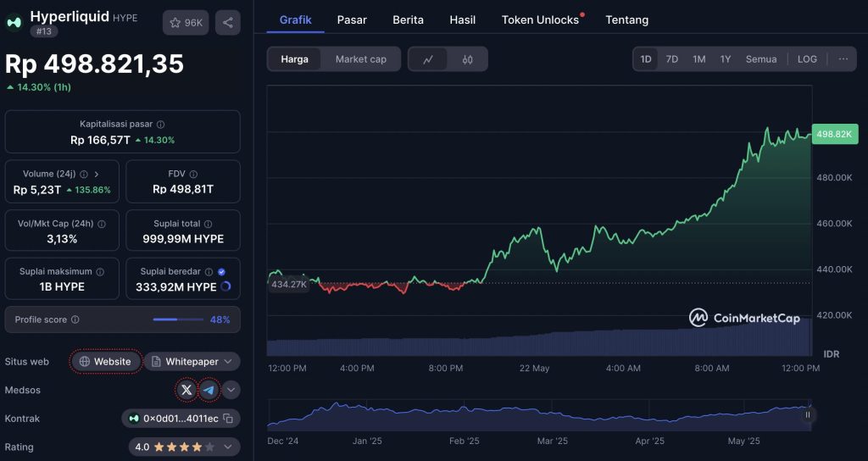The image size is (868, 461).
Task: Click the Profile score progress bar
Action: (x=178, y=319)
